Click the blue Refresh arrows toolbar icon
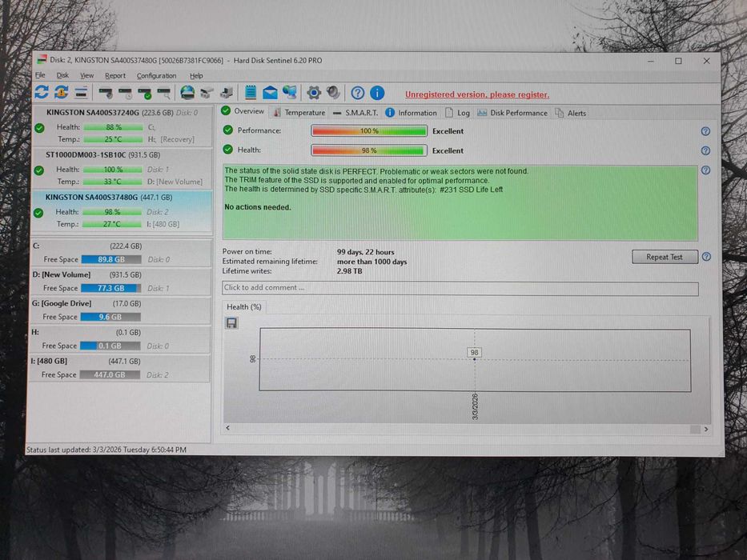 (x=42, y=92)
